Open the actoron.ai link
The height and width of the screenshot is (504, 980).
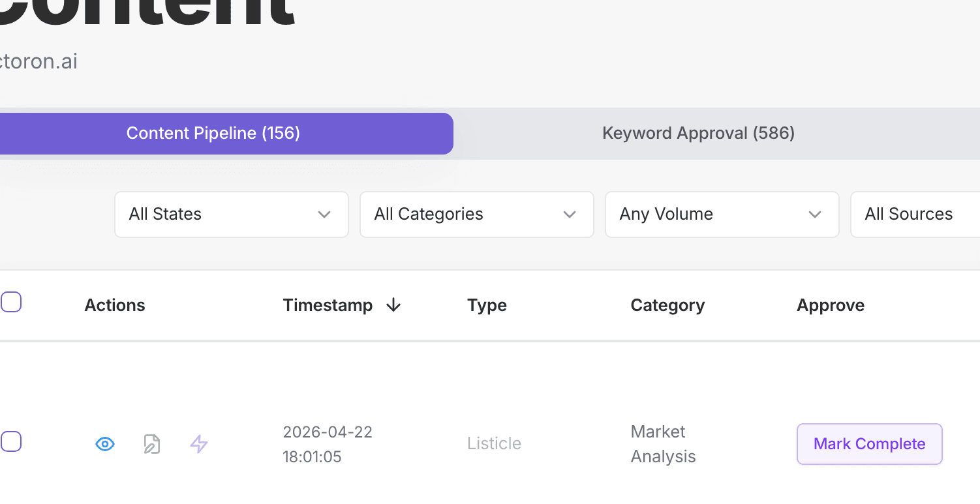click(38, 61)
